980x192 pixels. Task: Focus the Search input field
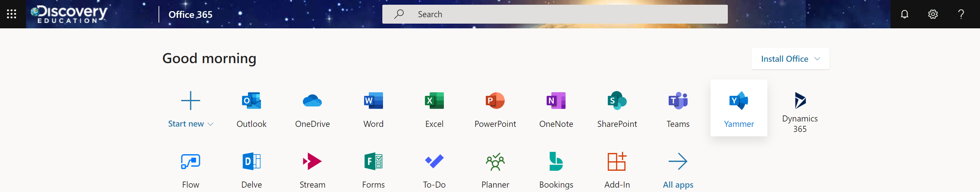tap(555, 15)
